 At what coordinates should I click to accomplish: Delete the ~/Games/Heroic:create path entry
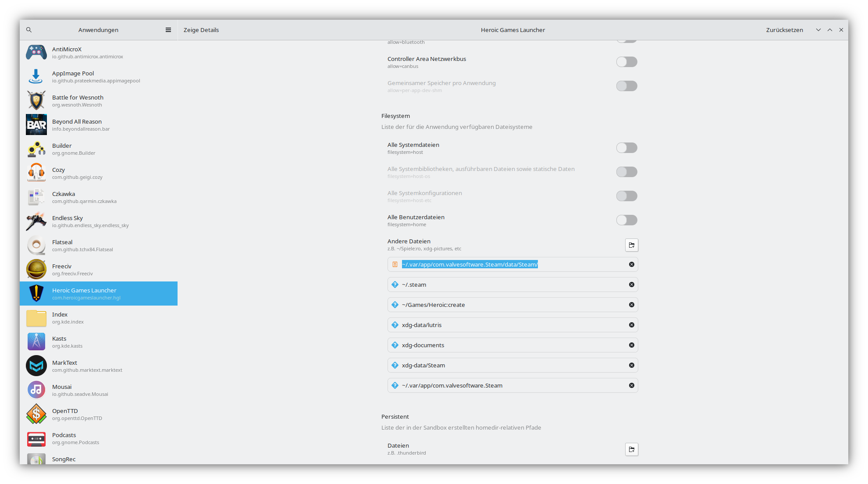point(632,305)
